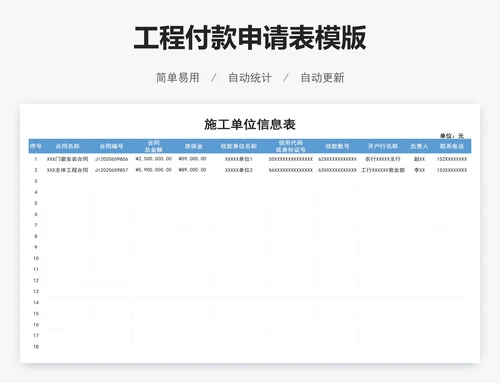This screenshot has width=500, height=383.
Task: Click the 单位：元 label
Action: tap(452, 136)
